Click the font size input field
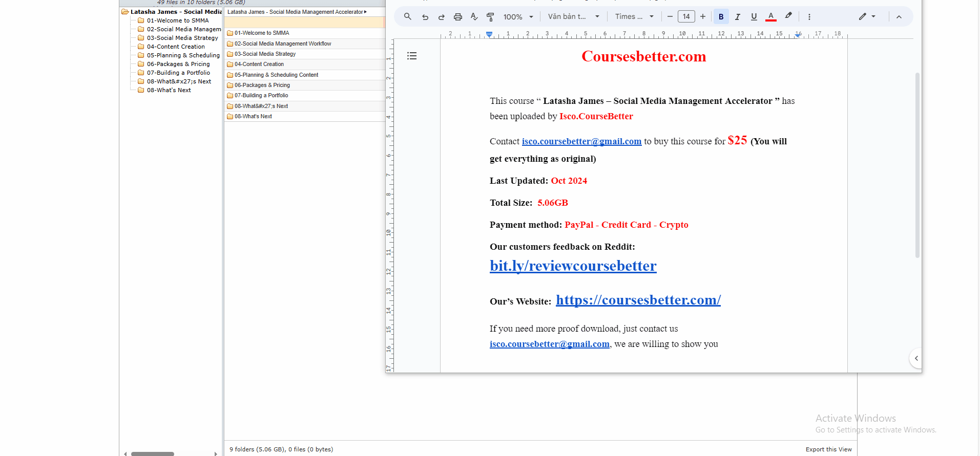This screenshot has height=456, width=980. [686, 17]
